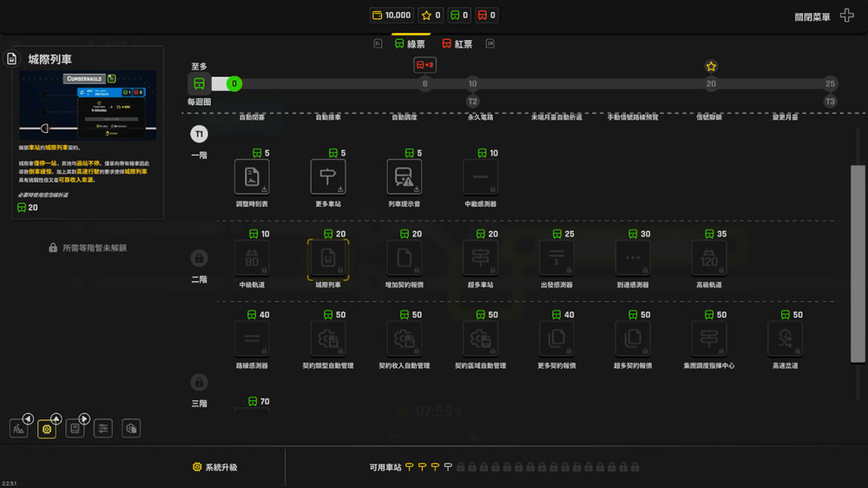
Task: Select the locked 中級軌道 upgrade
Action: [252, 258]
